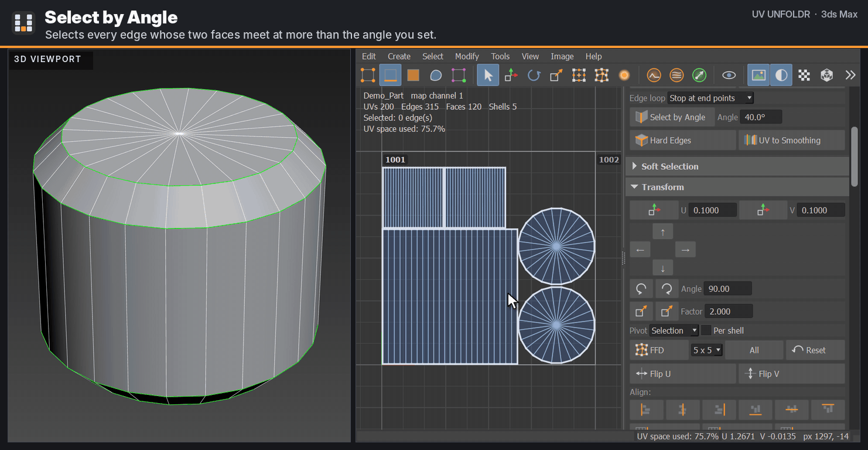Image resolution: width=868 pixels, height=450 pixels.
Task: Edit the scale Factor 2.000 field
Action: click(729, 312)
